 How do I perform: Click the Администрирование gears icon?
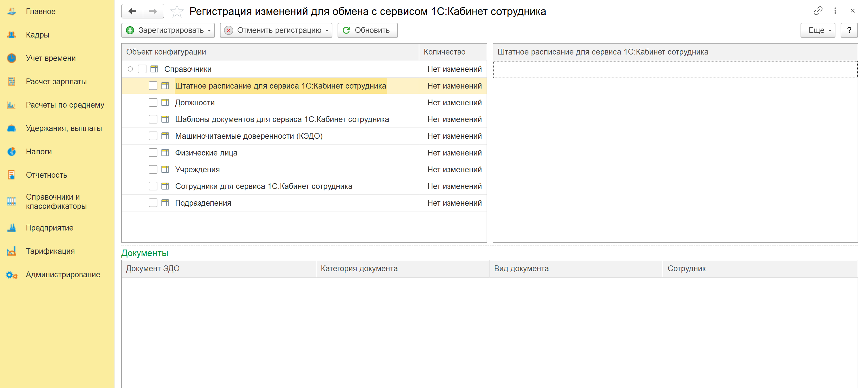click(x=12, y=275)
